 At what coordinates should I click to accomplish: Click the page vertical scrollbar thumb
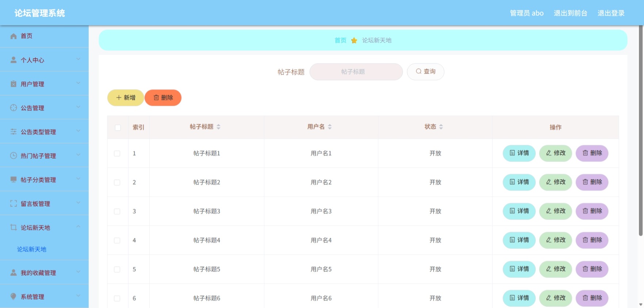tap(641, 131)
